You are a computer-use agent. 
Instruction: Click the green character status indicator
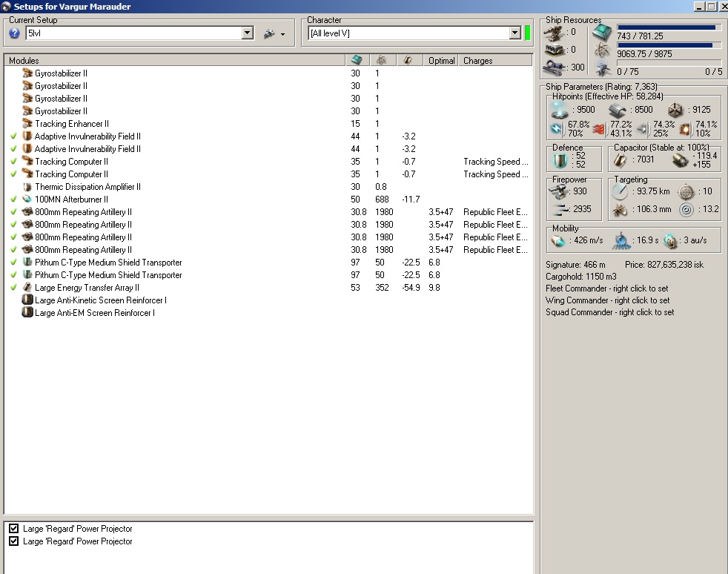[x=527, y=33]
